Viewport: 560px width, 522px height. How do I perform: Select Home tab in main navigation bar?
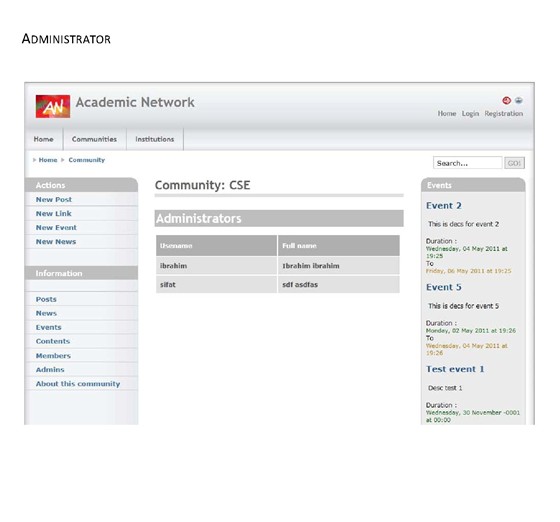click(44, 139)
